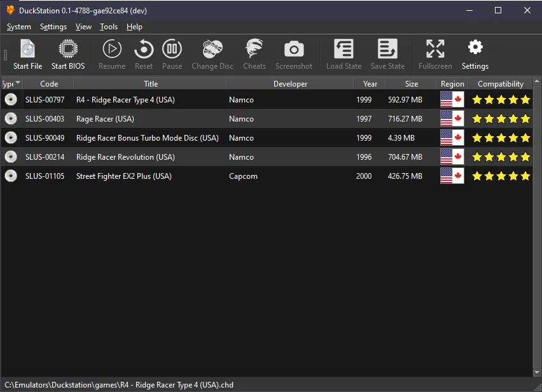Click disc icon for Bonus Turbo Mode Disc row
This screenshot has height=392, width=542.
[11, 137]
